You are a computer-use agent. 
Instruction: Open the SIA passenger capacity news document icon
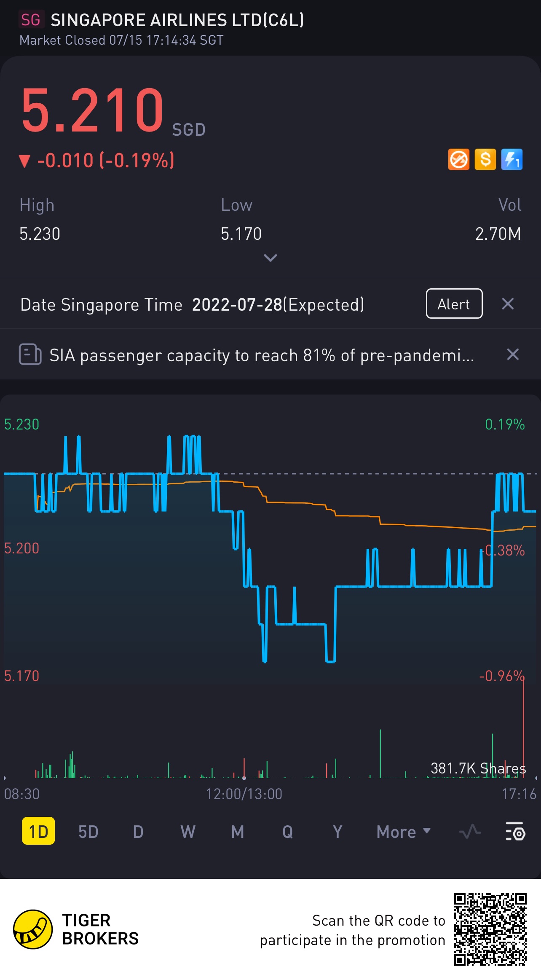(30, 354)
